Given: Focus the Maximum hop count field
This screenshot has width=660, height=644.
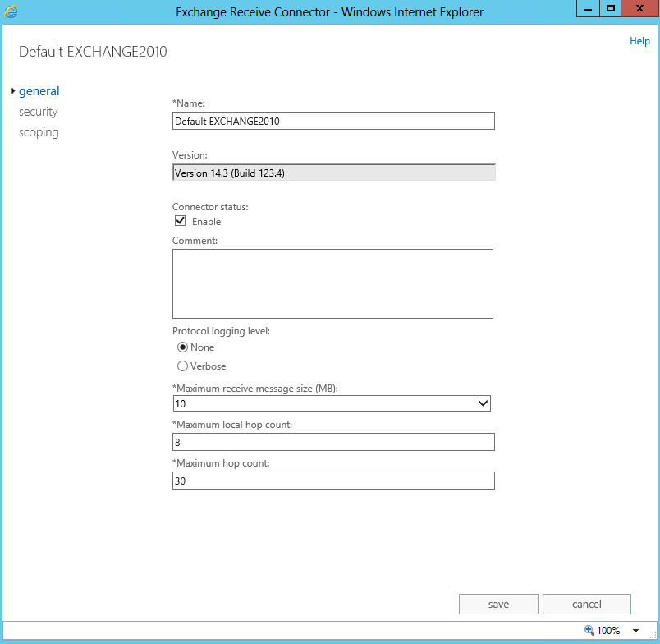Looking at the screenshot, I should click(x=333, y=481).
